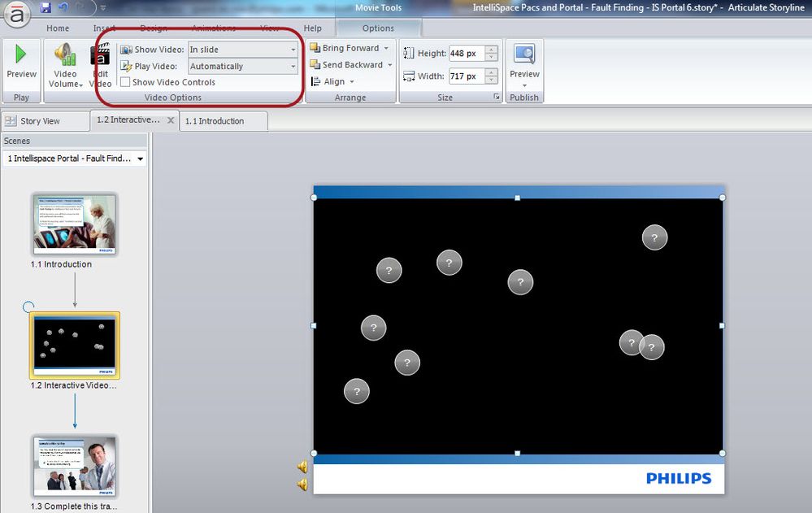The image size is (812, 513).
Task: Open the Align menu
Action: pyautogui.click(x=332, y=81)
